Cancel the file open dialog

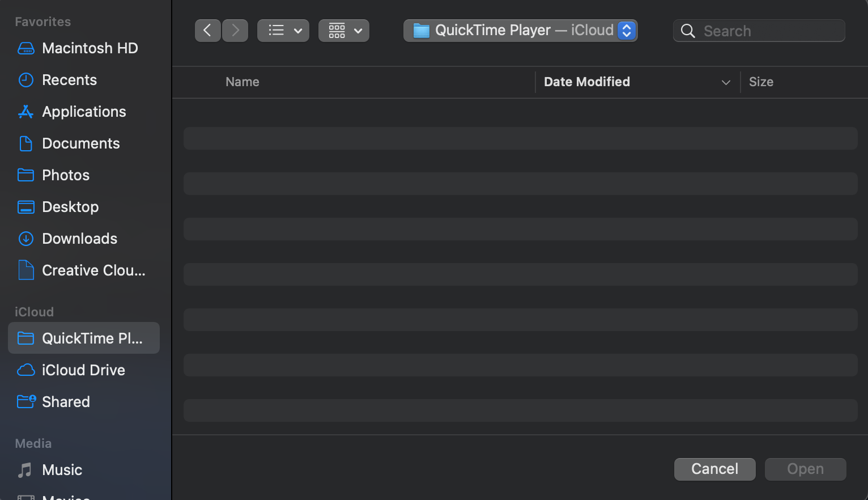point(715,469)
